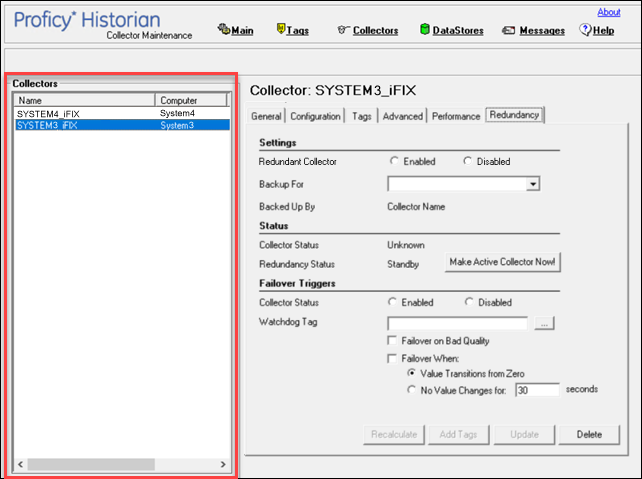The height and width of the screenshot is (479, 642).
Task: Switch to the General tab
Action: tap(266, 116)
